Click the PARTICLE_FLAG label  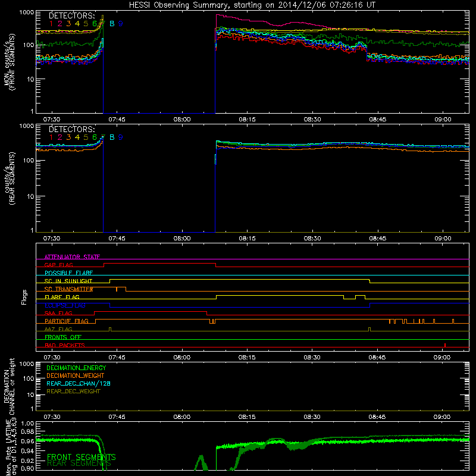tap(67, 321)
